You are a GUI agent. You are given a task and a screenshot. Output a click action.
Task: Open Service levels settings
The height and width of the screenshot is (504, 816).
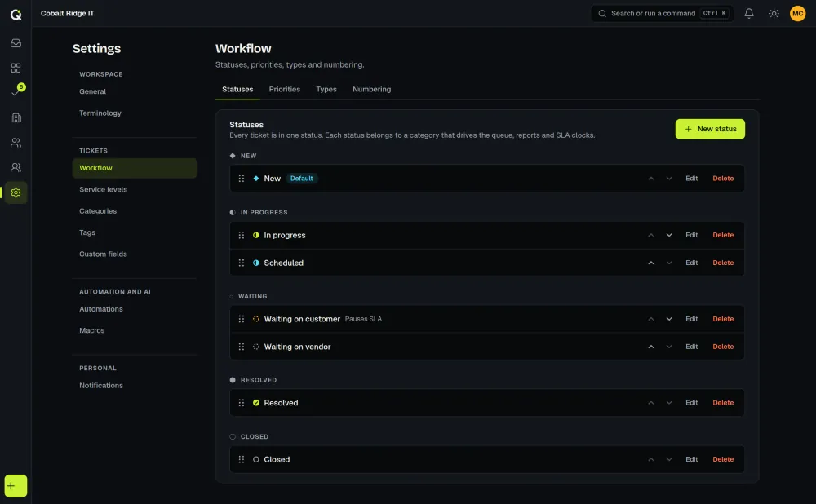coord(135,189)
